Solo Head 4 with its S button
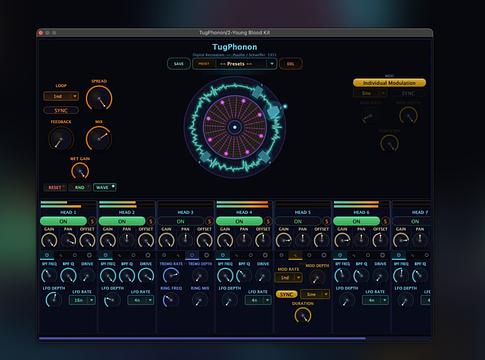Screen dimensions: 485x360 pos(268,221)
